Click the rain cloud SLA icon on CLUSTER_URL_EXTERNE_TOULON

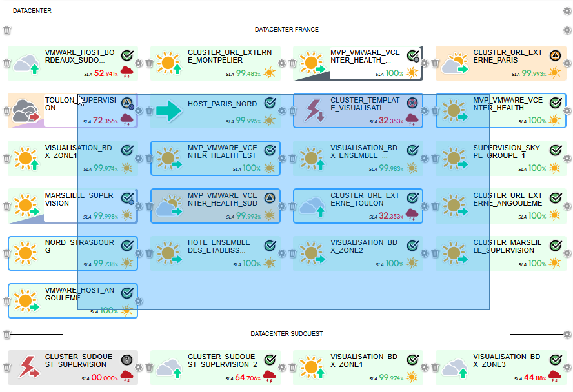pyautogui.click(x=412, y=215)
